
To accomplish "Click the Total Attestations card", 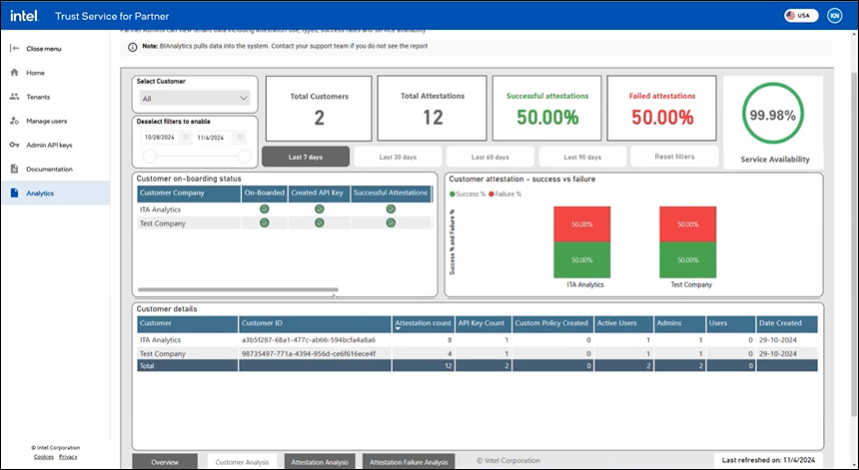I will click(432, 108).
